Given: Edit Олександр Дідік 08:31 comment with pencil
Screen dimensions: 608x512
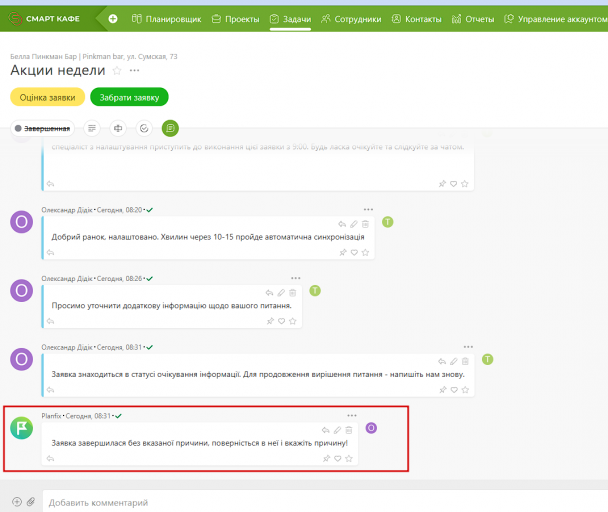Looking at the screenshot, I should [x=454, y=362].
